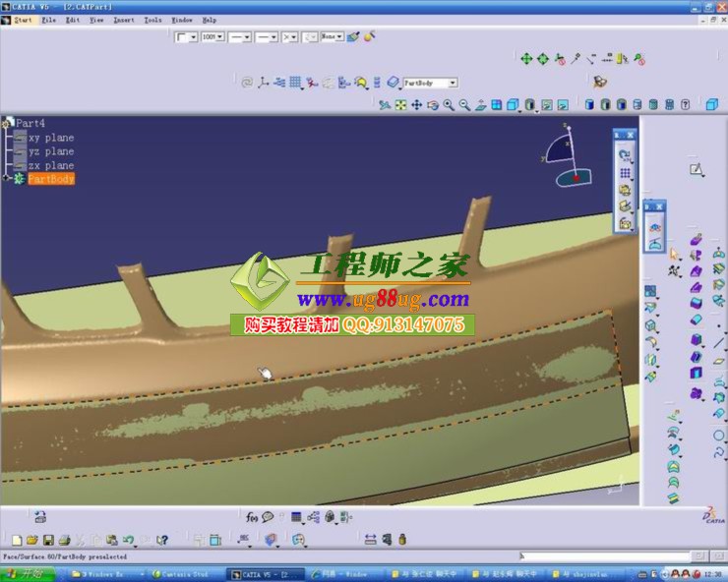Click the Measure Between icon
Viewport: 728px width, 582px height.
coord(371,540)
